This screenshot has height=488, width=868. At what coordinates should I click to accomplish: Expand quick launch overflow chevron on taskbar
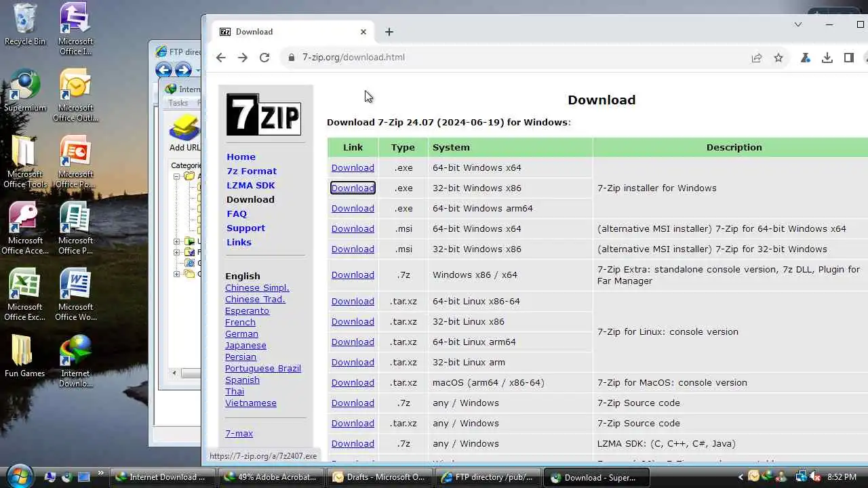click(x=101, y=473)
